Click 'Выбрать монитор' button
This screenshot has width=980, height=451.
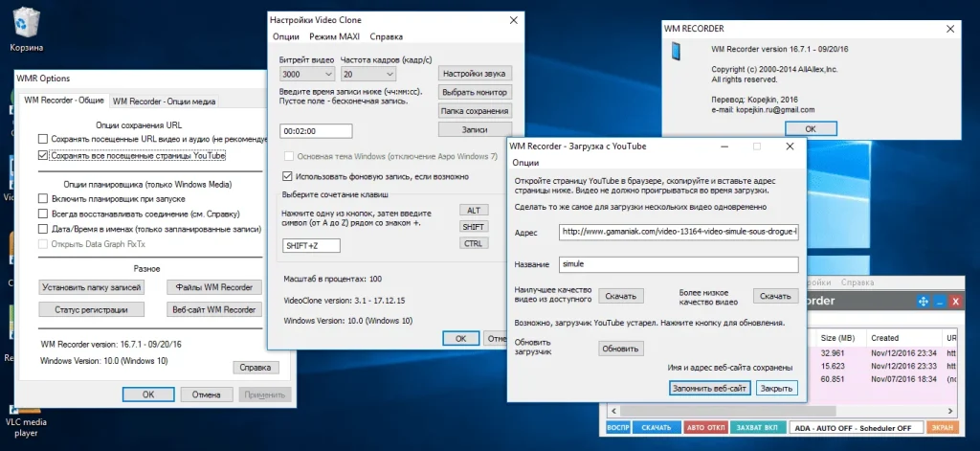pyautogui.click(x=475, y=92)
